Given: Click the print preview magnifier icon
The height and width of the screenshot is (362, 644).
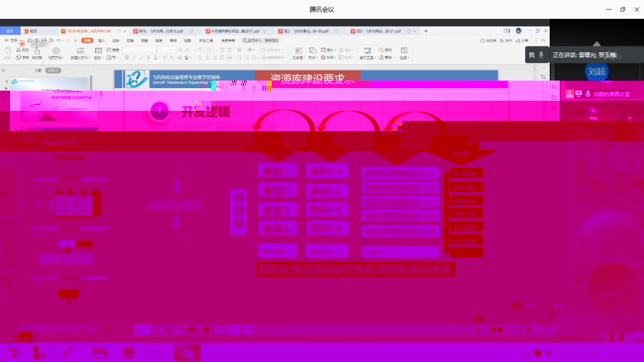Looking at the screenshot, I should (x=52, y=40).
